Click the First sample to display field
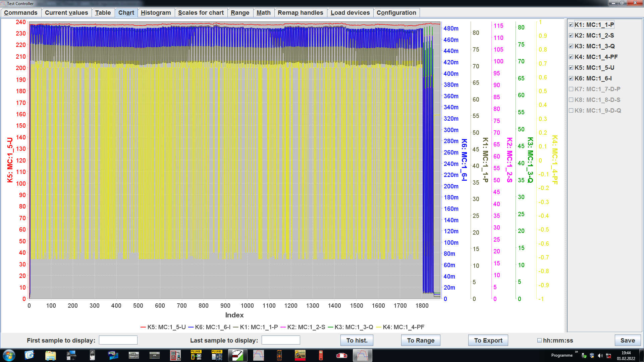This screenshot has height=362, width=644. point(118,340)
